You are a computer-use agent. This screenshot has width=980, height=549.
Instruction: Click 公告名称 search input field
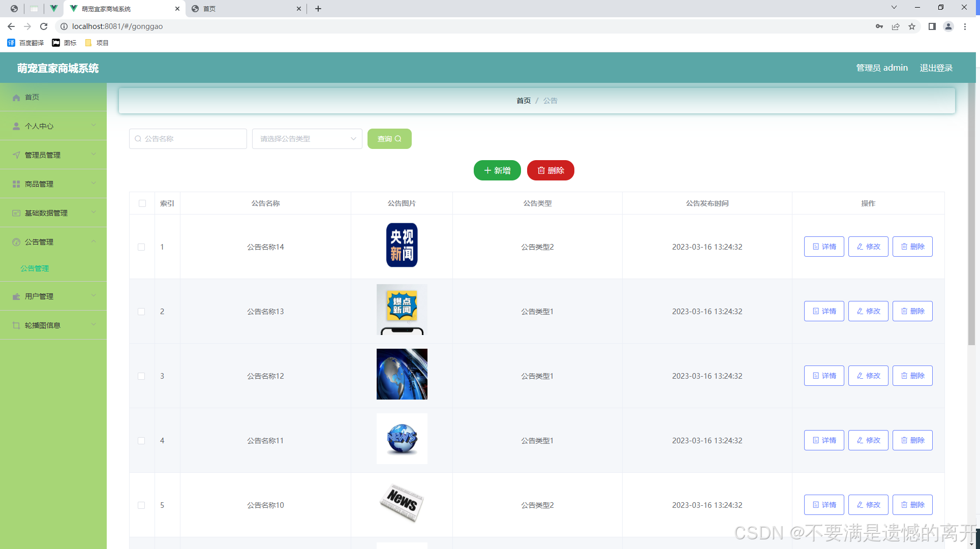coord(188,139)
